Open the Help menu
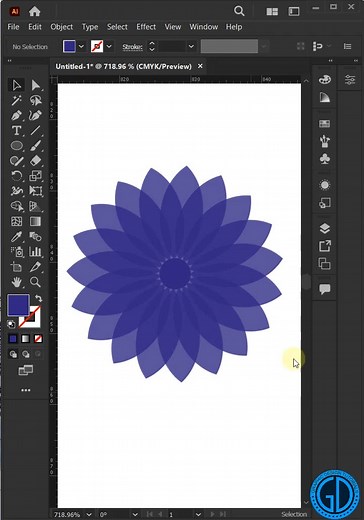This screenshot has width=364, height=520. coord(234,27)
